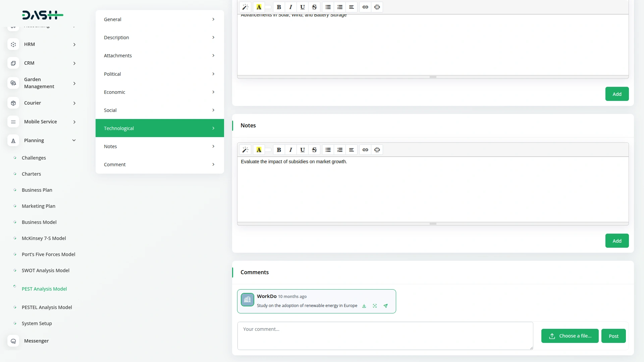The width and height of the screenshot is (644, 362).
Task: Click the italic icon in Notes editor
Action: click(290, 150)
